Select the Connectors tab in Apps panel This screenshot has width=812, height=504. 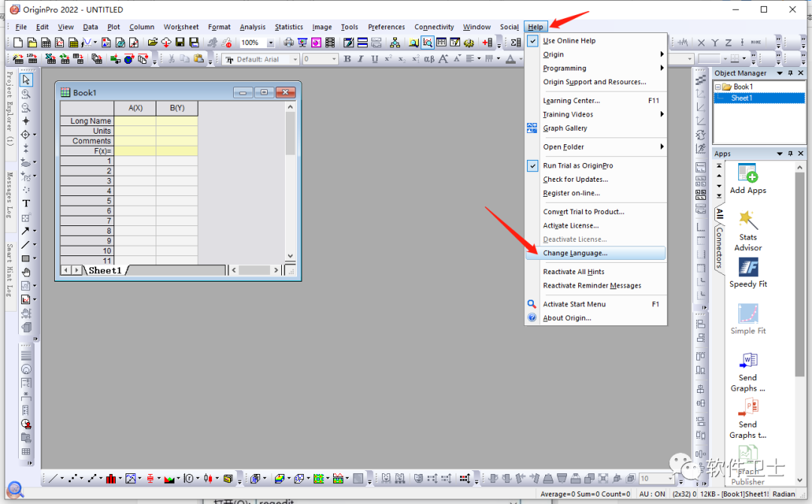(x=720, y=247)
